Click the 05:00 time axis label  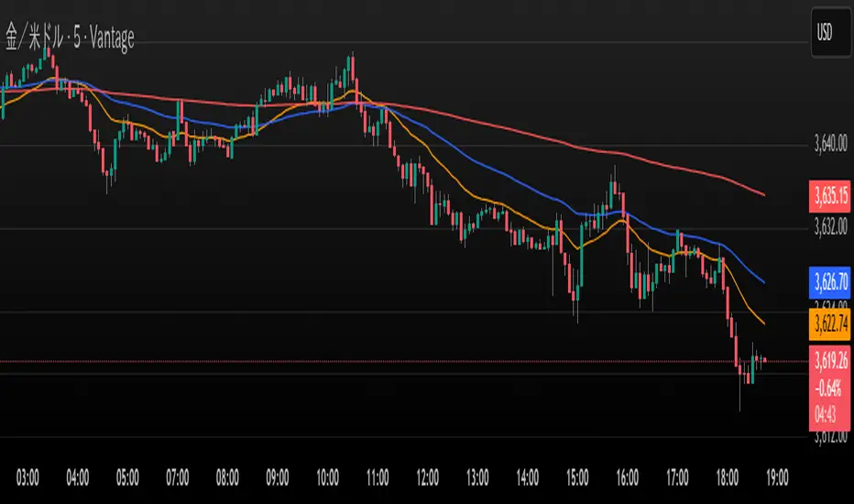click(127, 477)
